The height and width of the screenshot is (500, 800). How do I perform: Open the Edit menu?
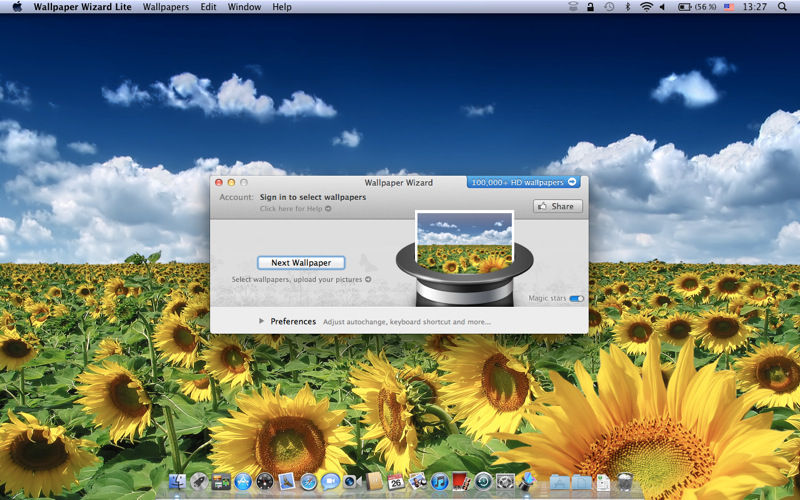(208, 7)
